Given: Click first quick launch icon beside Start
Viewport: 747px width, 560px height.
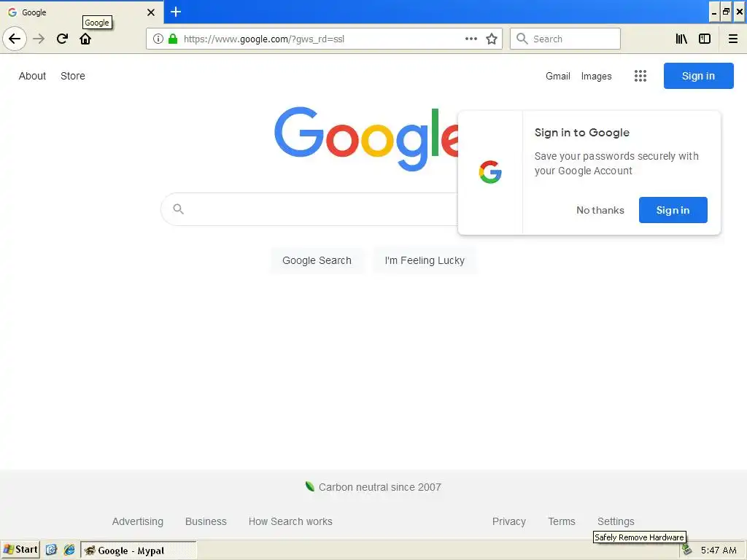Looking at the screenshot, I should tap(52, 550).
